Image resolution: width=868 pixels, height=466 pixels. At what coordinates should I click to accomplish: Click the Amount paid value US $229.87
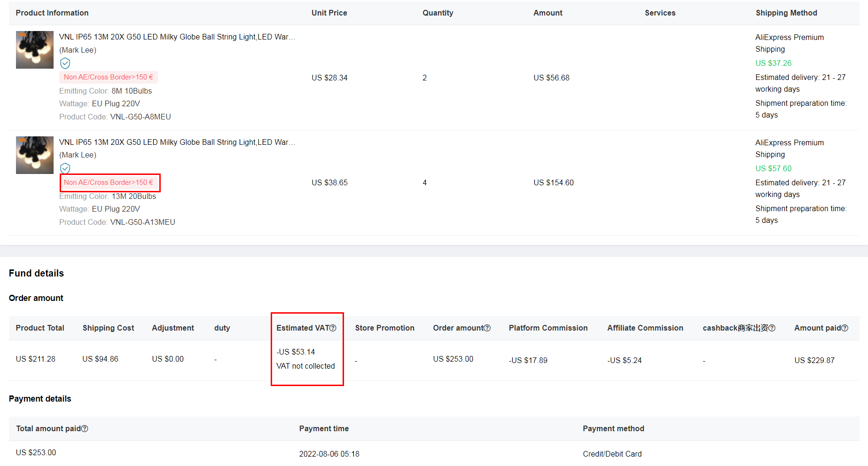pos(814,361)
